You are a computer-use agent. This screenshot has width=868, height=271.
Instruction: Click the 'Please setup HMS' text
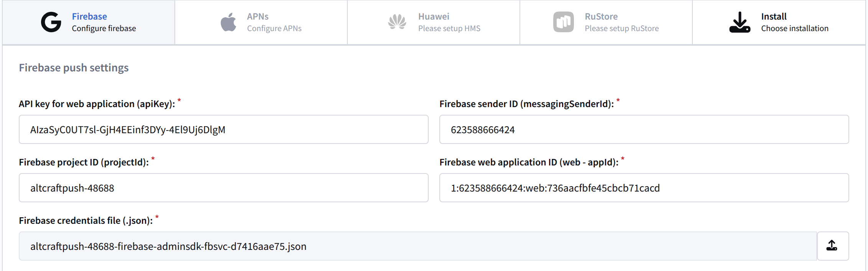click(x=449, y=28)
